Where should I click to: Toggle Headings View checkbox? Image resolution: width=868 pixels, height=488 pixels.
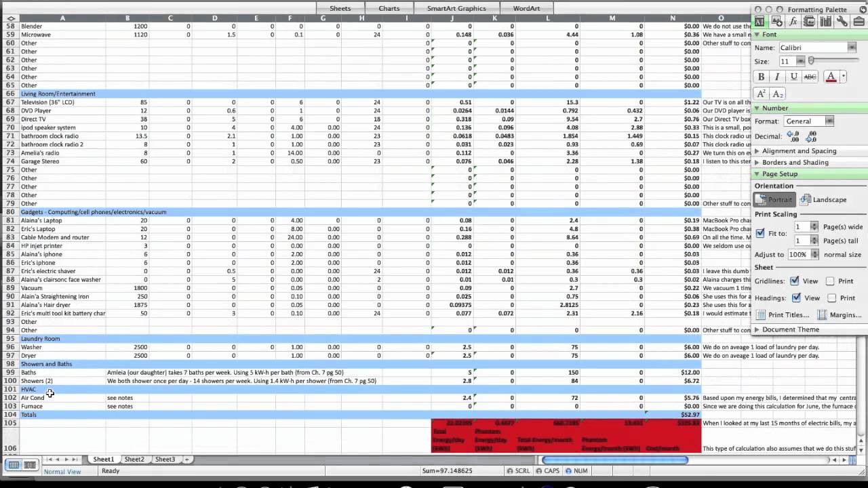[x=796, y=298]
